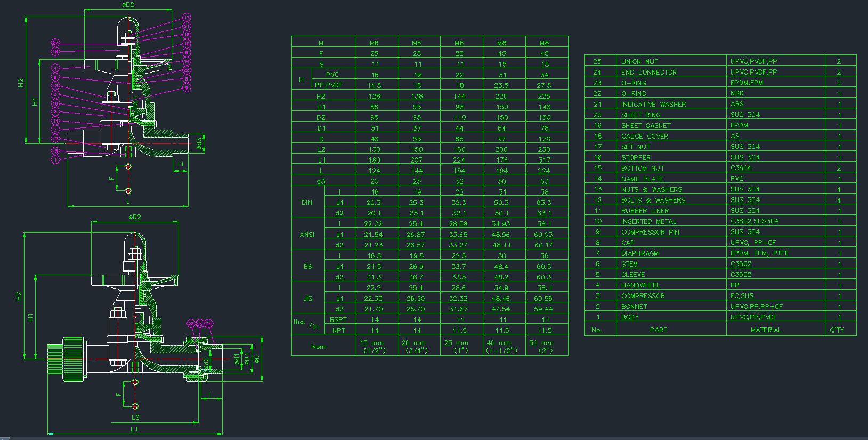Viewport: 868px width, 440px height.
Task: Click the Nom. row label cell
Action: (319, 347)
